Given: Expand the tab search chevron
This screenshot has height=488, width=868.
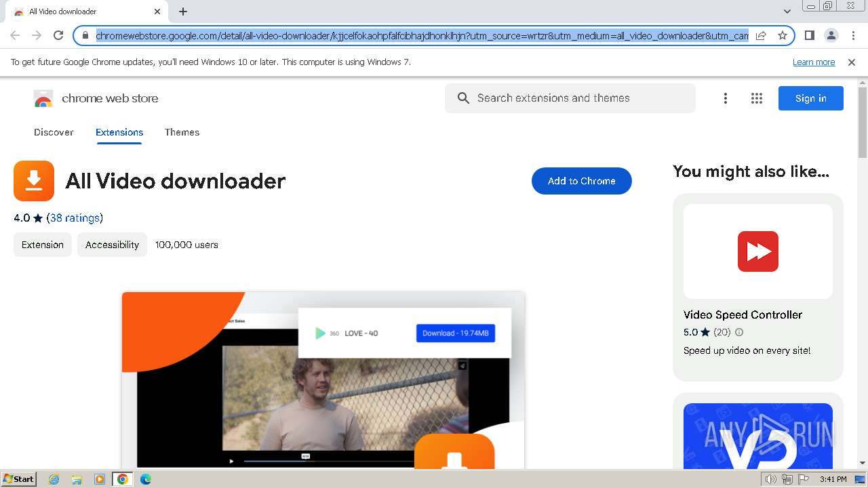Looking at the screenshot, I should coord(787,12).
